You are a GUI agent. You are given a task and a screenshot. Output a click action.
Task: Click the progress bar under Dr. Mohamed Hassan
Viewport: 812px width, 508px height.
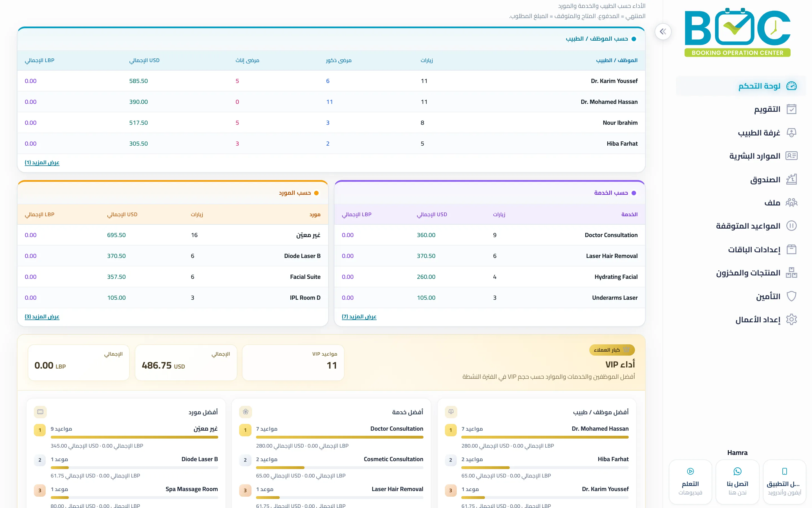[545, 437]
